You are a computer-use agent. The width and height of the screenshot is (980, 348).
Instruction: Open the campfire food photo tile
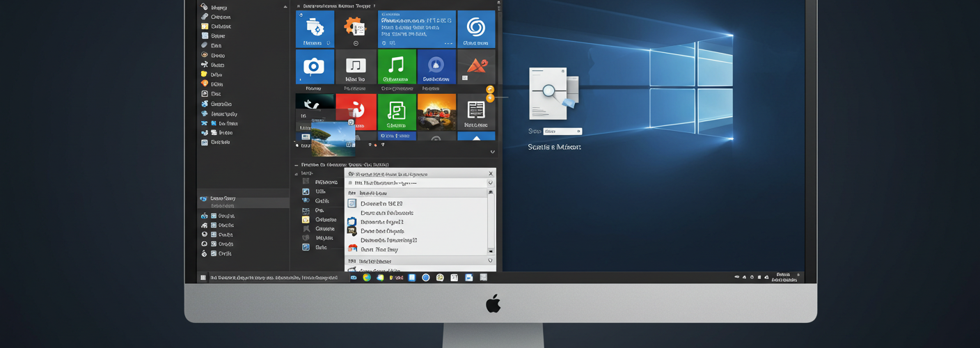[436, 112]
